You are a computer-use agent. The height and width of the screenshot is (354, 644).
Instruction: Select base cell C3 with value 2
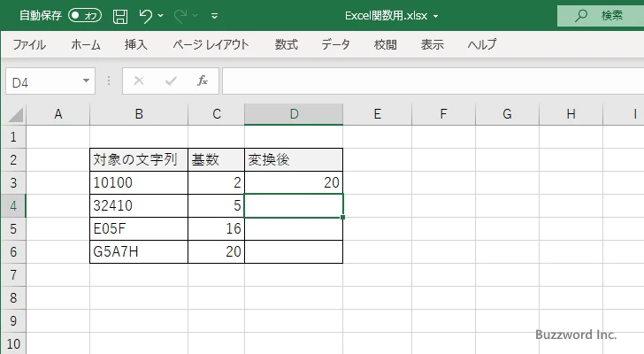tap(217, 182)
